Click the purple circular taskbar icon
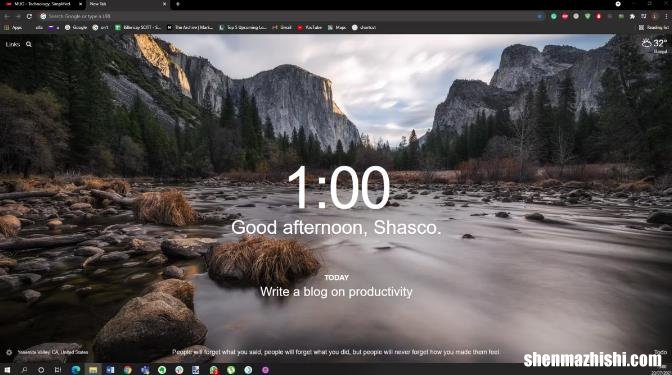Screen dimensions: 672x375 pyautogui.click(x=265, y=370)
